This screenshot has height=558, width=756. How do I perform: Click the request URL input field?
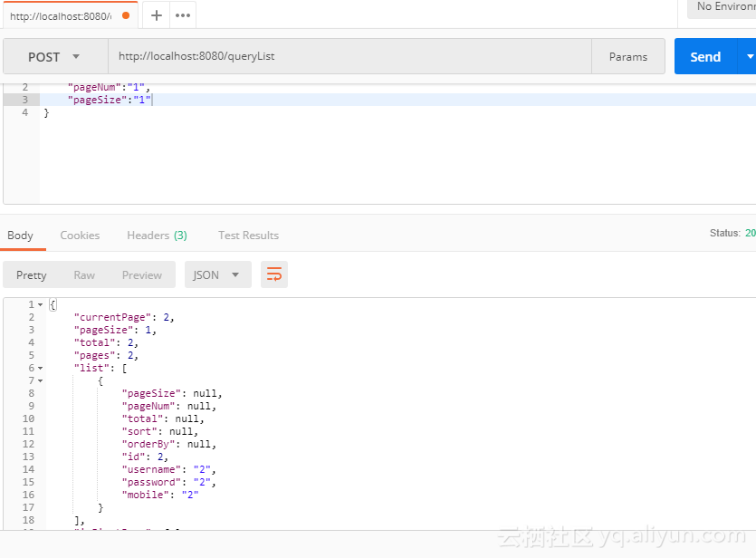tap(349, 56)
